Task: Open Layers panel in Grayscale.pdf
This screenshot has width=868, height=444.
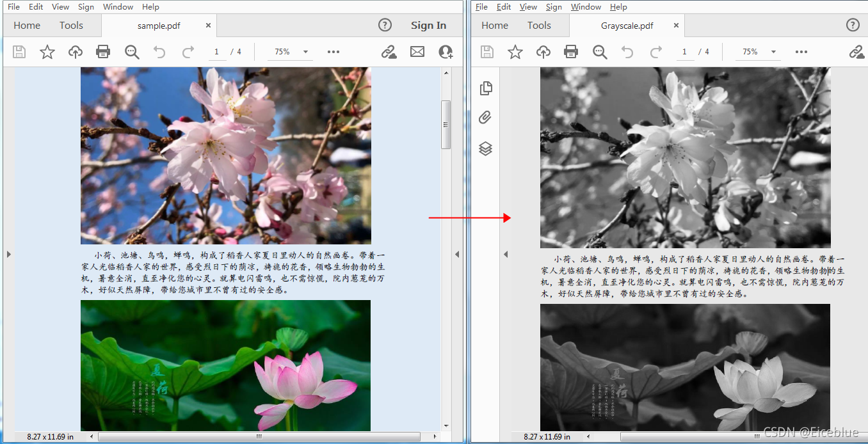Action: [x=485, y=148]
